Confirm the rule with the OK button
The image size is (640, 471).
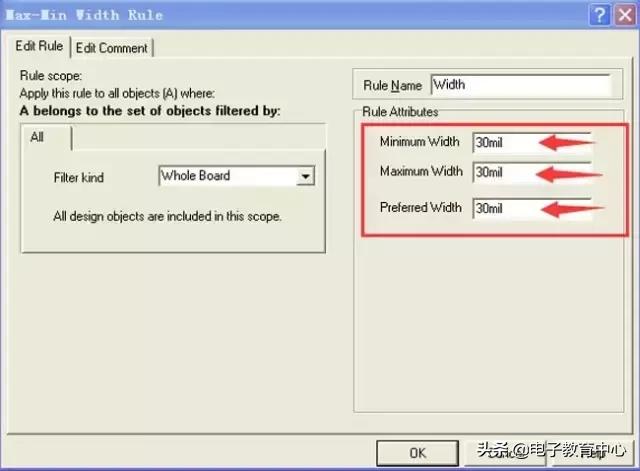[x=417, y=453]
